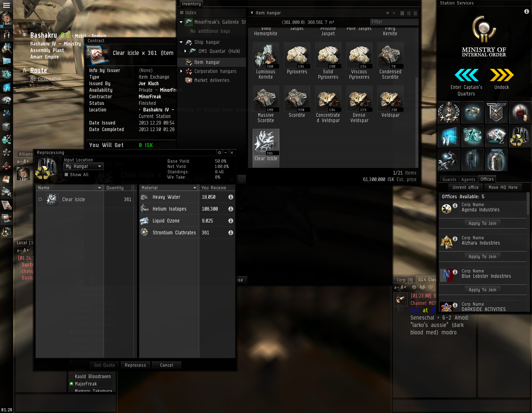Select the Massive Scordite item
The image size is (532, 413).
[266, 104]
